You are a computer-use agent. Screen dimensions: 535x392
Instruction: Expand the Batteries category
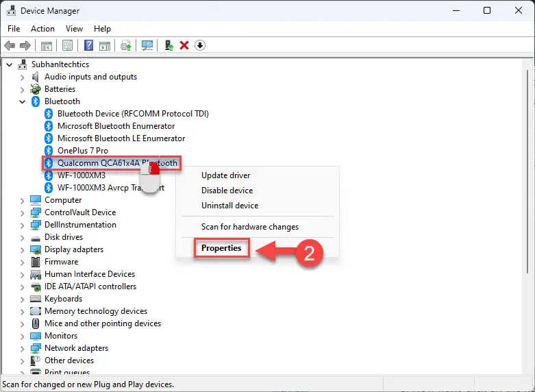(x=22, y=90)
